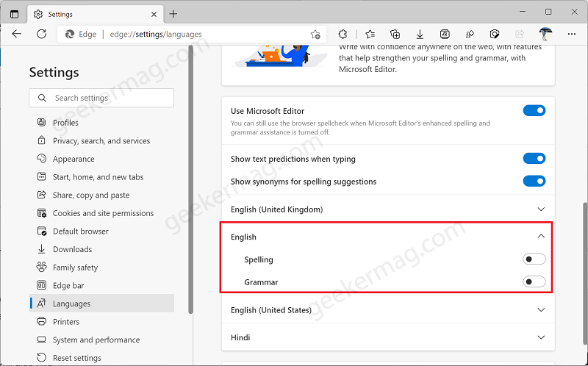Select the Settings browser tab
The height and width of the screenshot is (366, 588).
pyautogui.click(x=96, y=14)
